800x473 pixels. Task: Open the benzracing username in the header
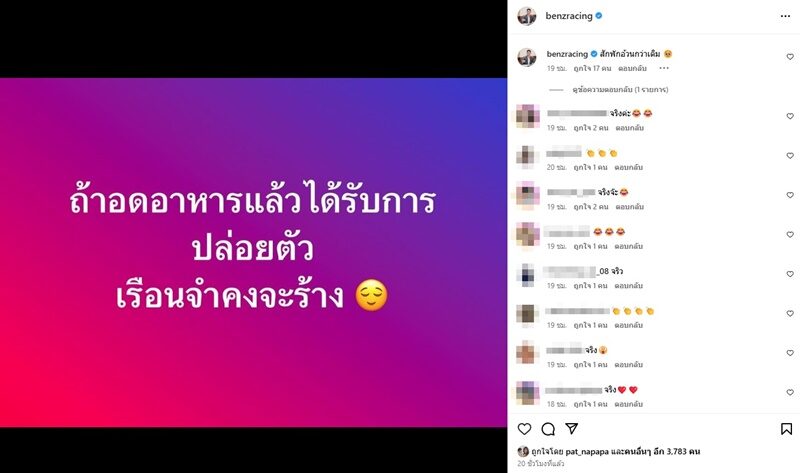coord(569,16)
